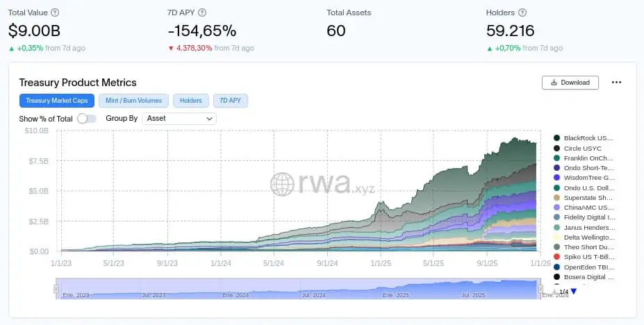
Task: Open the three-dot more options menu
Action: (616, 82)
